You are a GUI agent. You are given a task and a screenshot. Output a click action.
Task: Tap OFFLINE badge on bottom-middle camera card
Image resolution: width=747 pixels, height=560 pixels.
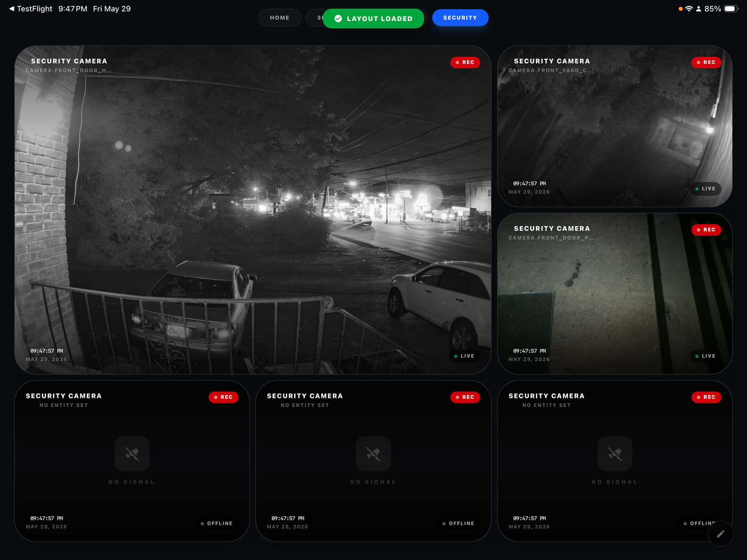click(x=458, y=524)
